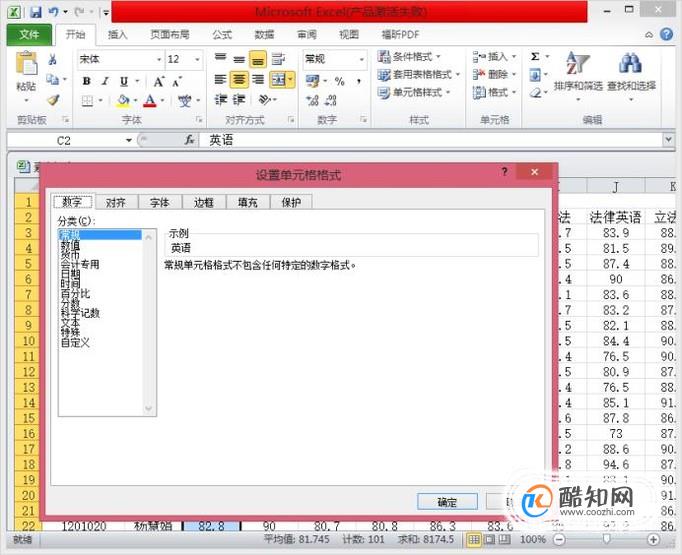Screen dimensions: 682x555
Task: Open the Name Box dropdown arrow
Action: pos(128,140)
